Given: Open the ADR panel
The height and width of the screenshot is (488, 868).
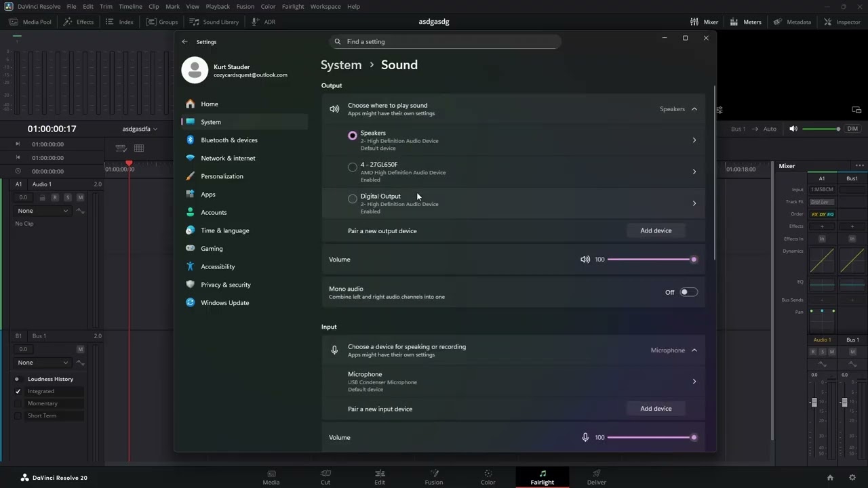Looking at the screenshot, I should pos(263,22).
